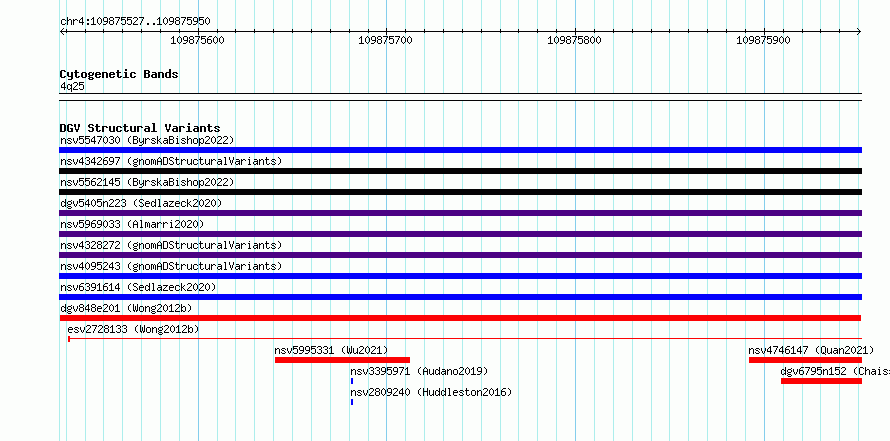
Task: Click the 4q25 band label
Action: (72, 86)
